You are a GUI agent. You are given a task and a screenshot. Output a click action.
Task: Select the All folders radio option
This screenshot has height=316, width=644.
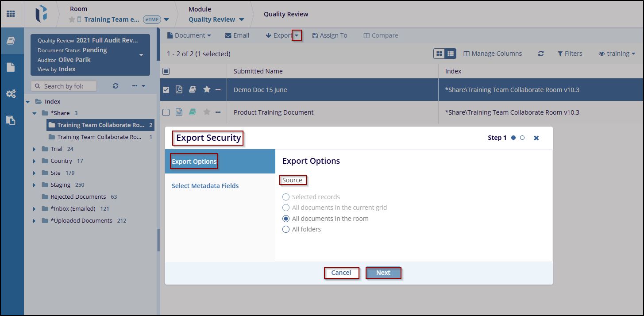(x=286, y=229)
